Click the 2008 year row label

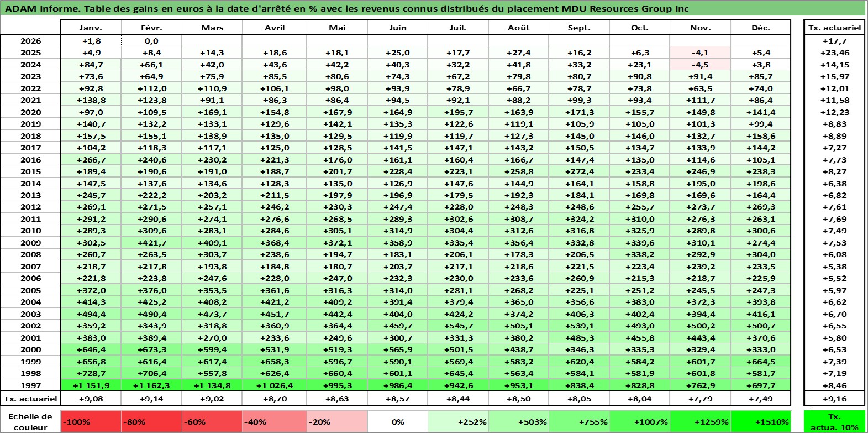coord(30,254)
